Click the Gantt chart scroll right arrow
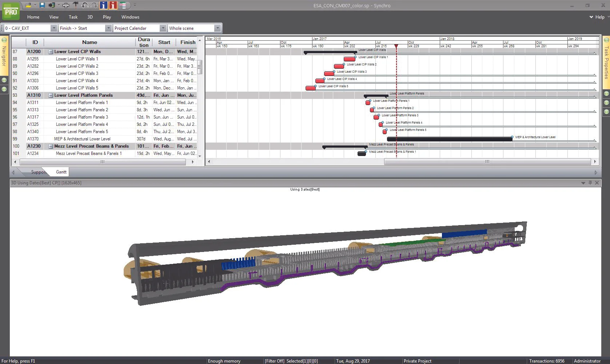The width and height of the screenshot is (610, 364). [595, 161]
